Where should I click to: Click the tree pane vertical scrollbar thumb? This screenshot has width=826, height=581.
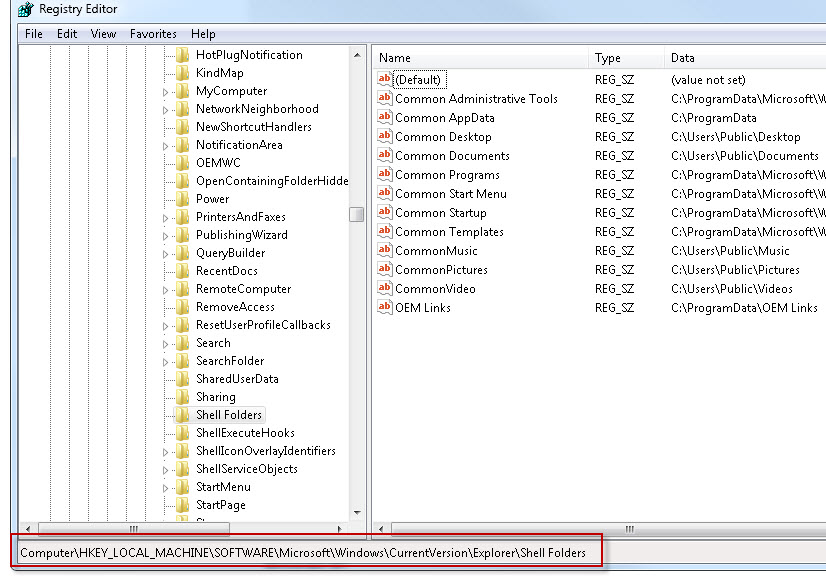tap(357, 214)
